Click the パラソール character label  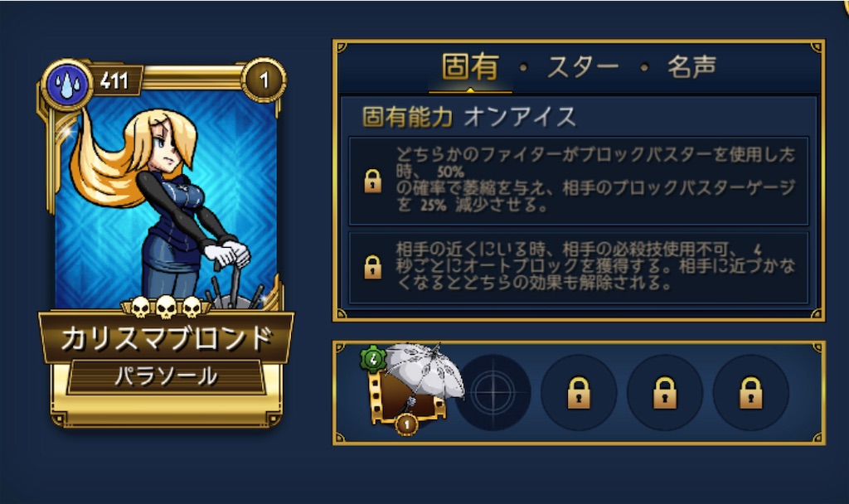166,376
